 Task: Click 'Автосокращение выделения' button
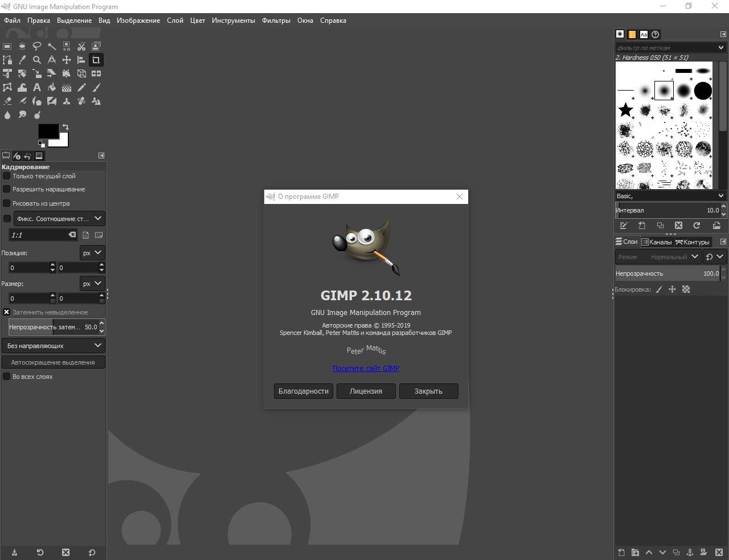click(x=53, y=362)
